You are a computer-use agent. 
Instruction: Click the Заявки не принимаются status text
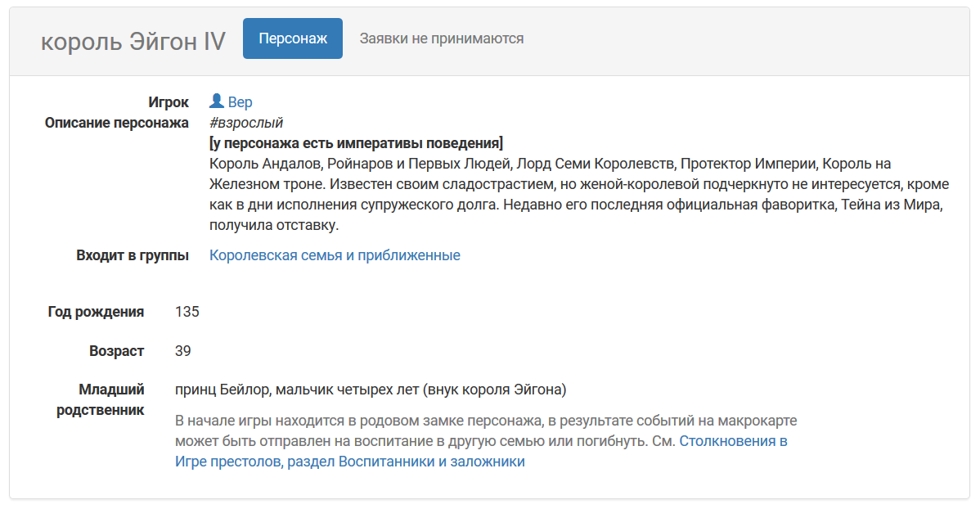tap(442, 38)
